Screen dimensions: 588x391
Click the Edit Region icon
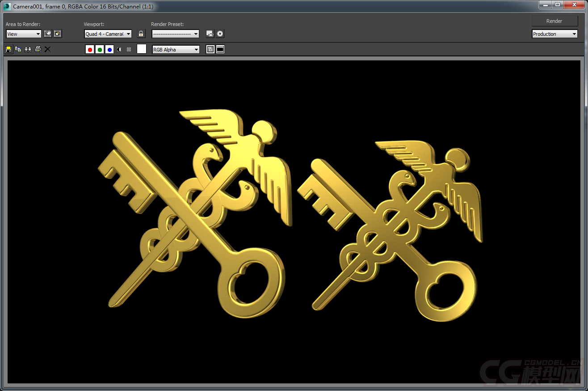click(48, 34)
